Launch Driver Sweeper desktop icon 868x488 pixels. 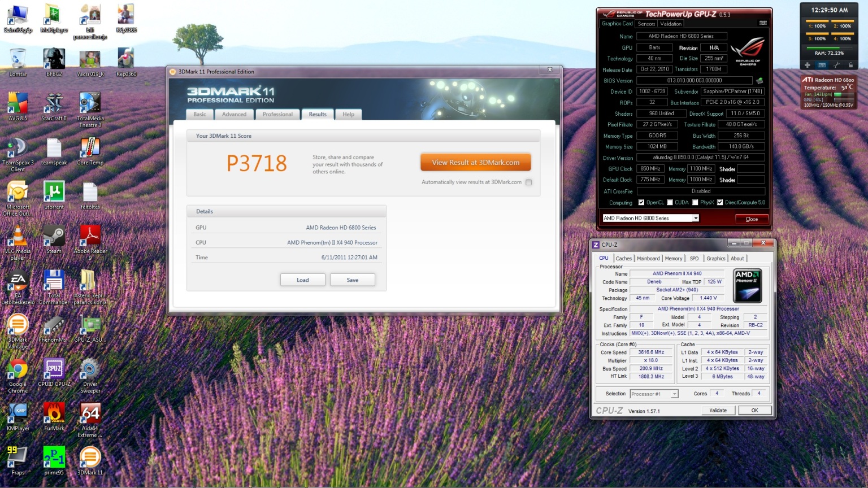coord(90,376)
